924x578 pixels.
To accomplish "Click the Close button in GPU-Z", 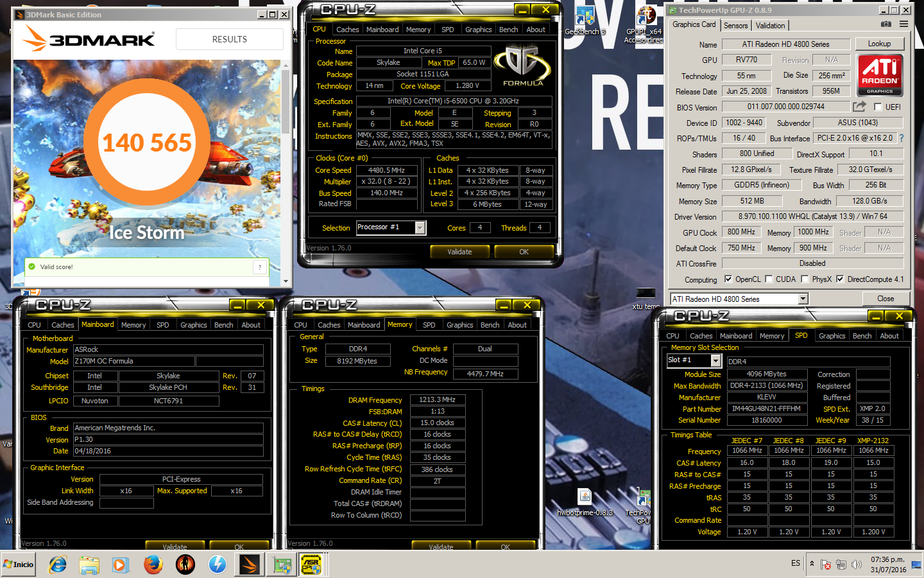I will pos(886,299).
